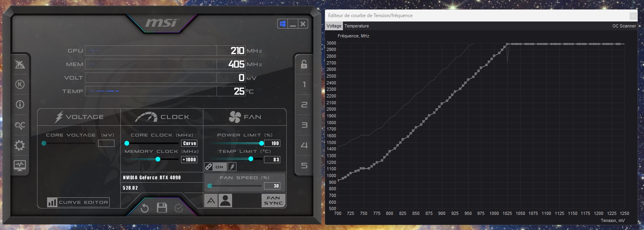Select profile slot 1
Viewport: 644px width, 230px height.
(x=304, y=84)
